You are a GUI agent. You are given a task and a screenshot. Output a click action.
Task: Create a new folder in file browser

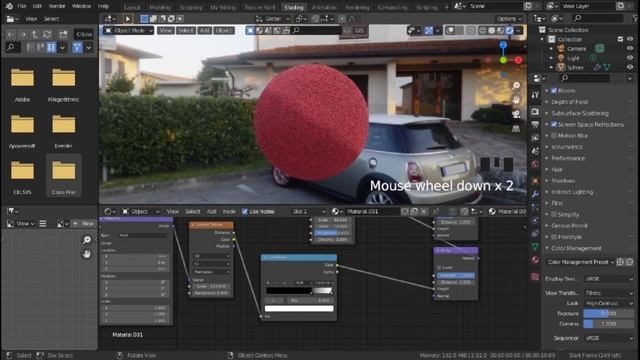tap(63, 35)
